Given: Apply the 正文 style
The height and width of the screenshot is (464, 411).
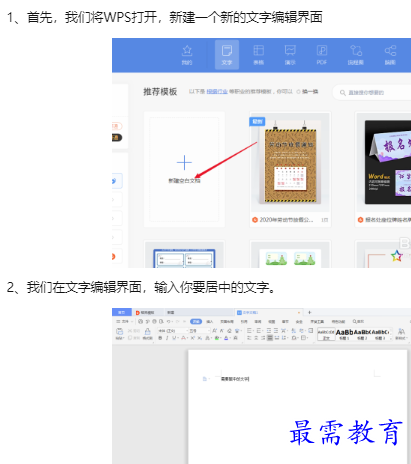Looking at the screenshot, I should click(x=326, y=334).
